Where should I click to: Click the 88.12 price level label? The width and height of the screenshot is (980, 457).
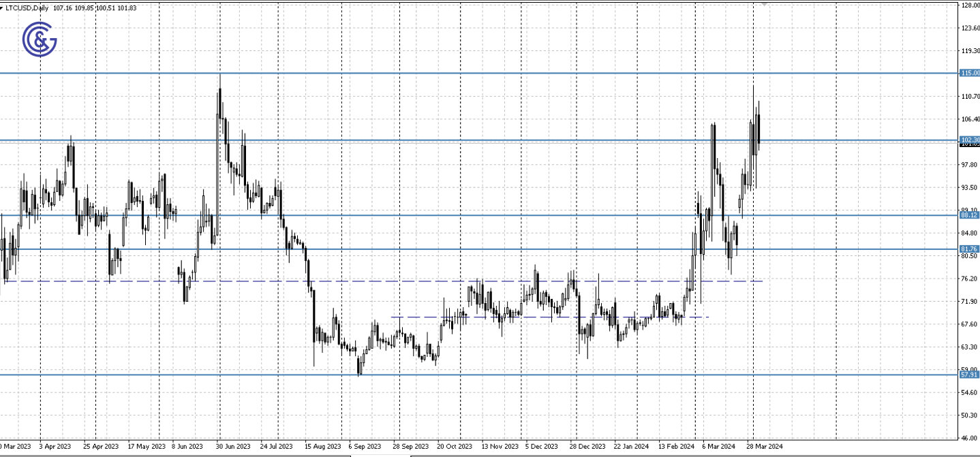(969, 215)
